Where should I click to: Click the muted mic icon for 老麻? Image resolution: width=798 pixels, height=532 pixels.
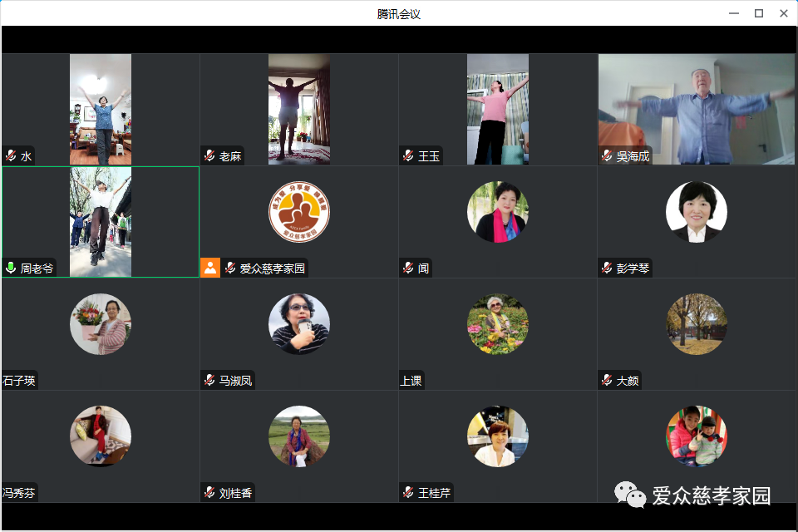(209, 156)
